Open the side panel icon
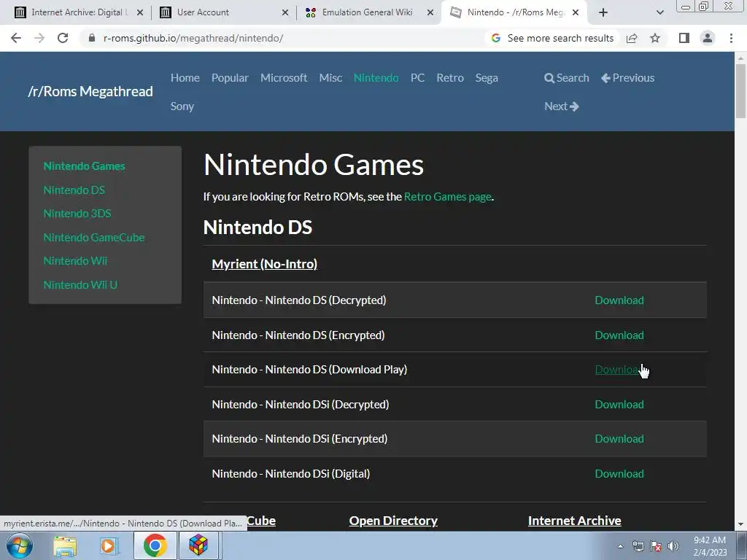747x560 pixels. pos(684,38)
